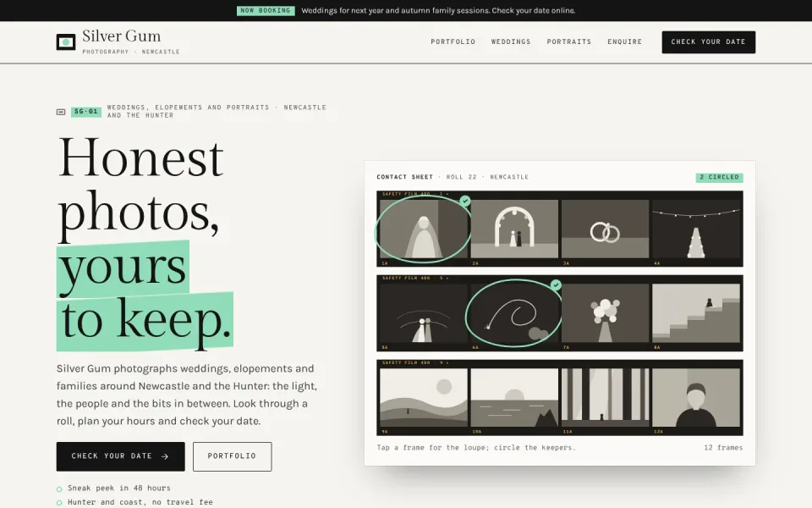Viewport: 812px width, 508px height.
Task: Open the Portfolio outlined hero button
Action: click(232, 456)
